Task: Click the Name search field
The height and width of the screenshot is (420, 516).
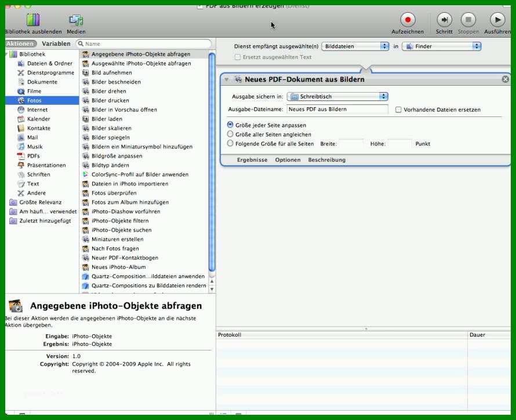Action: (144, 44)
